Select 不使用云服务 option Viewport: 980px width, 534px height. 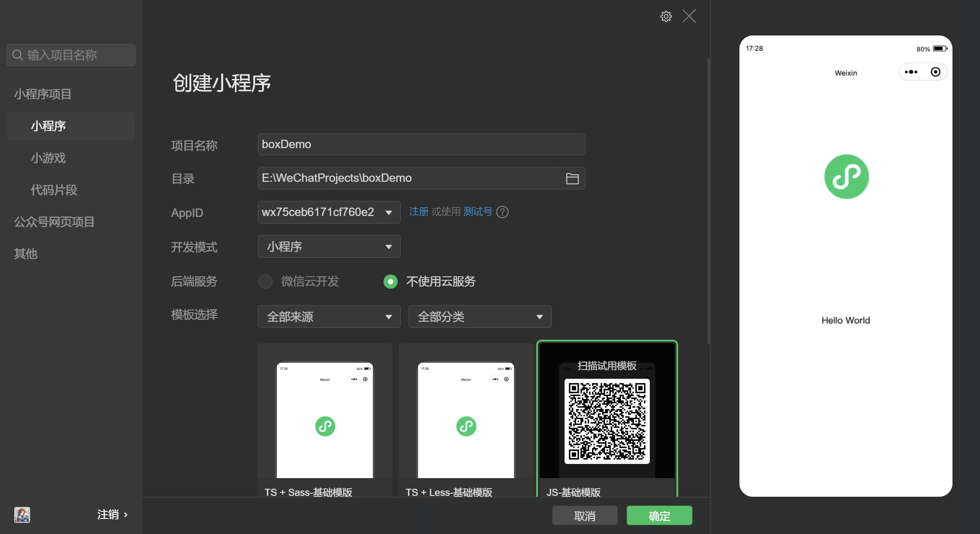pos(390,282)
